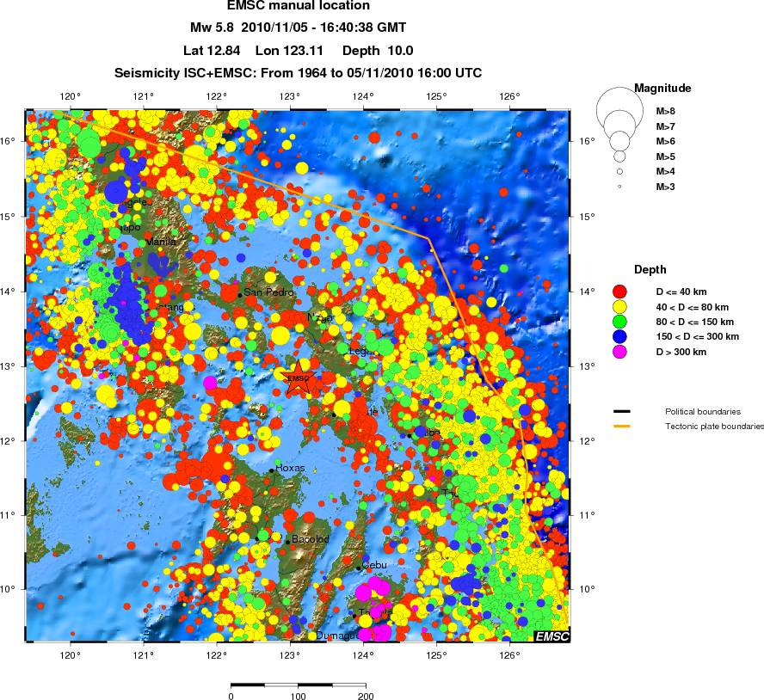The image size is (764, 700).
Task: Click the 'Magnitude' legend heading
Action: coord(662,89)
